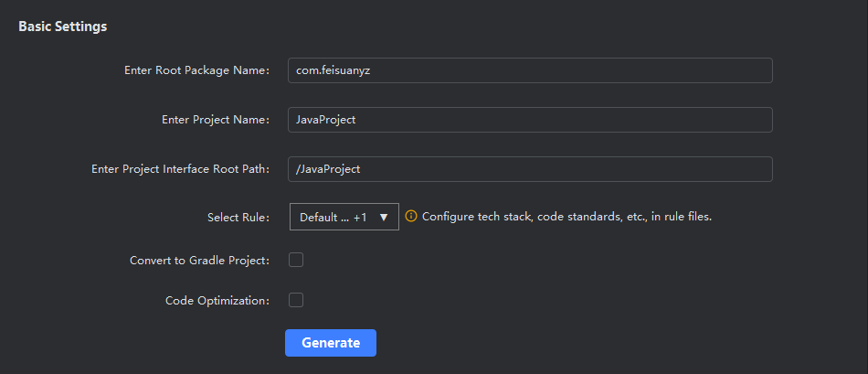Click the Select Rule dropdown arrow
Viewport: 868px width, 374px height.
pyautogui.click(x=384, y=218)
